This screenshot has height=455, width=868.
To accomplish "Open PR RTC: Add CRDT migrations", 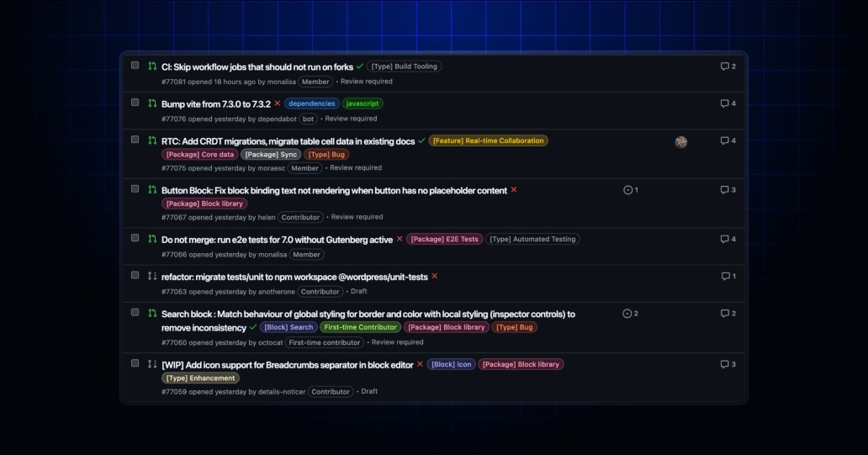I will 288,141.
